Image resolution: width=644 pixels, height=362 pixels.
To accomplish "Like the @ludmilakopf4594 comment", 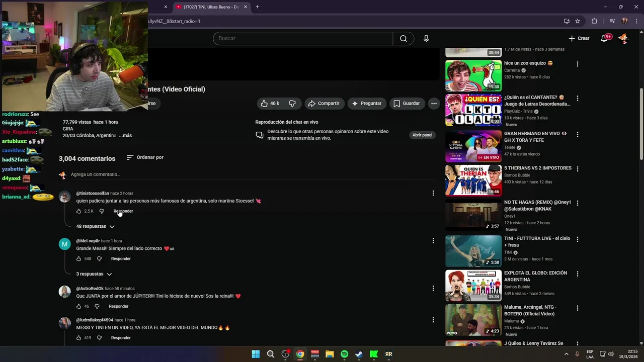I will click(79, 338).
